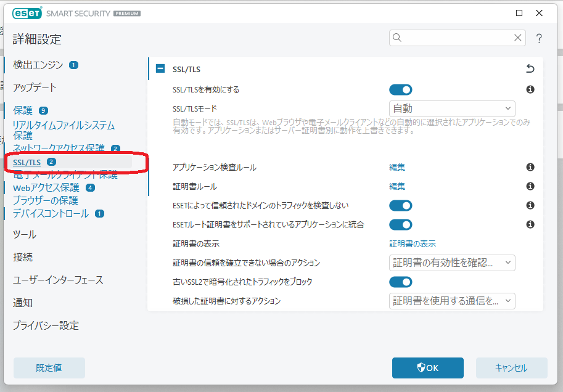Click badge 9 next to 保護
The height and width of the screenshot is (392, 563).
43,110
